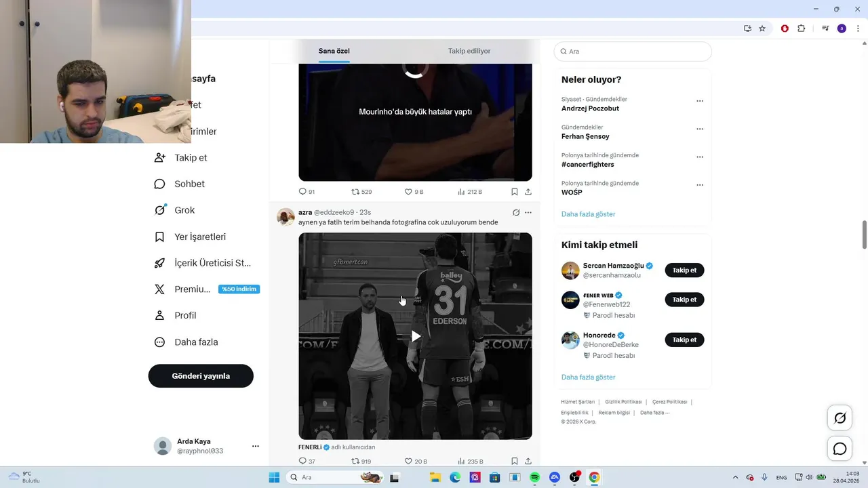Go to Profil page
The image size is (868, 488).
click(x=176, y=315)
